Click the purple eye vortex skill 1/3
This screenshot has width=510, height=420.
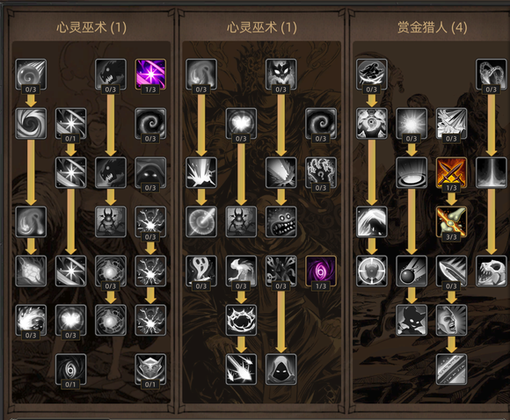(321, 271)
